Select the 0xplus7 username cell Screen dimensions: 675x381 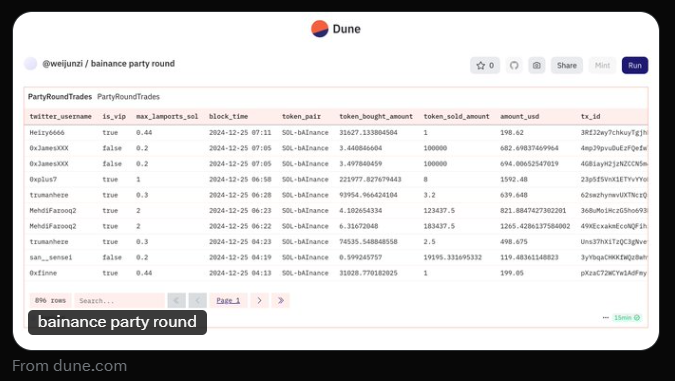[x=43, y=180]
